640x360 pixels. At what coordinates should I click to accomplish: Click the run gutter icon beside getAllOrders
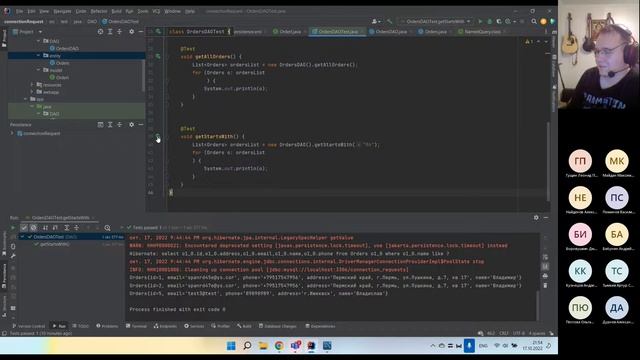(x=158, y=56)
